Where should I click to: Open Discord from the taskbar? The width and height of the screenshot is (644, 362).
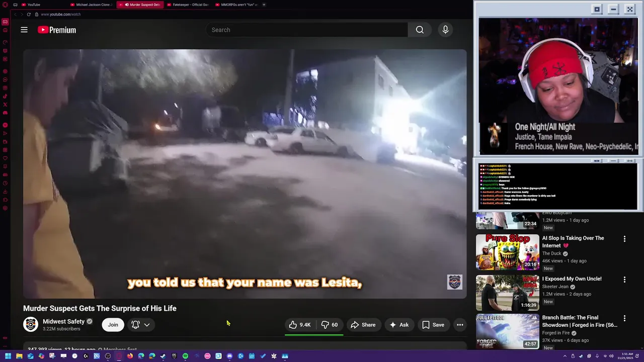pos(229,356)
